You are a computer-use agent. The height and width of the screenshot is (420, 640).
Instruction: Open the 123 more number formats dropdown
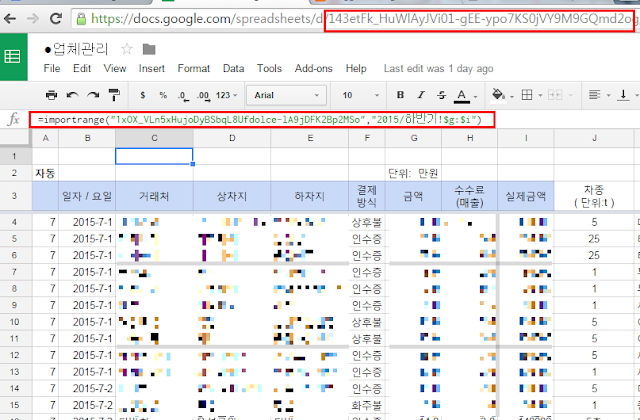228,95
